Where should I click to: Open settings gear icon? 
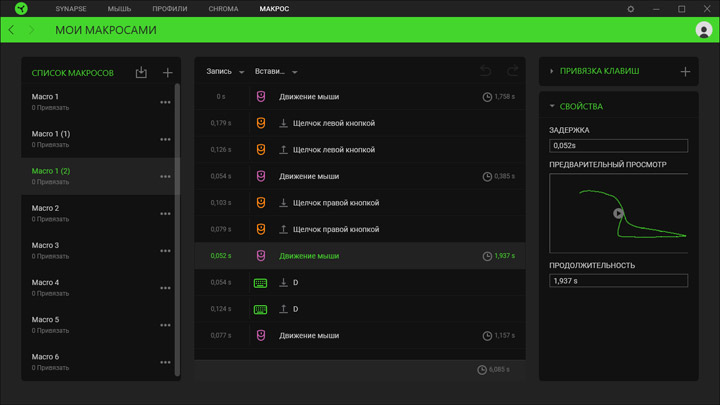[x=630, y=9]
